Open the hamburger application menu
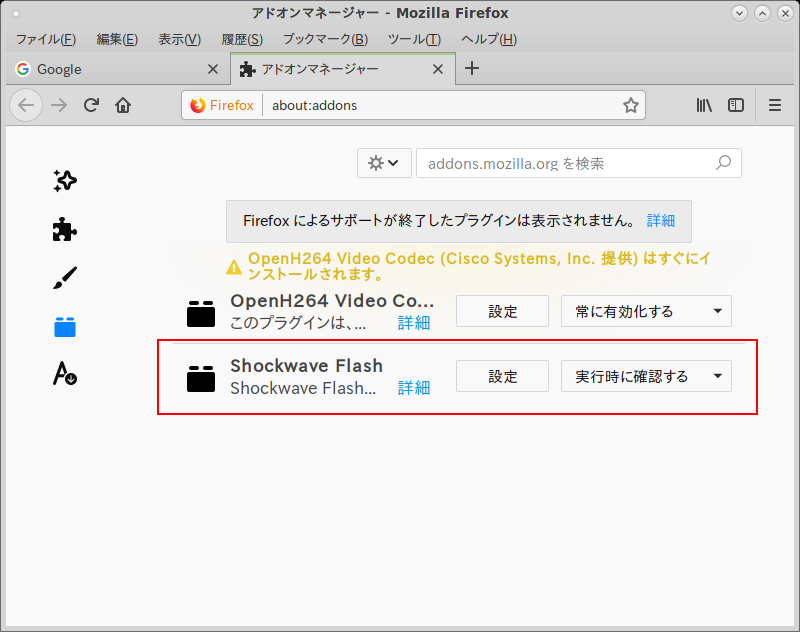The width and height of the screenshot is (800, 632). click(x=775, y=105)
